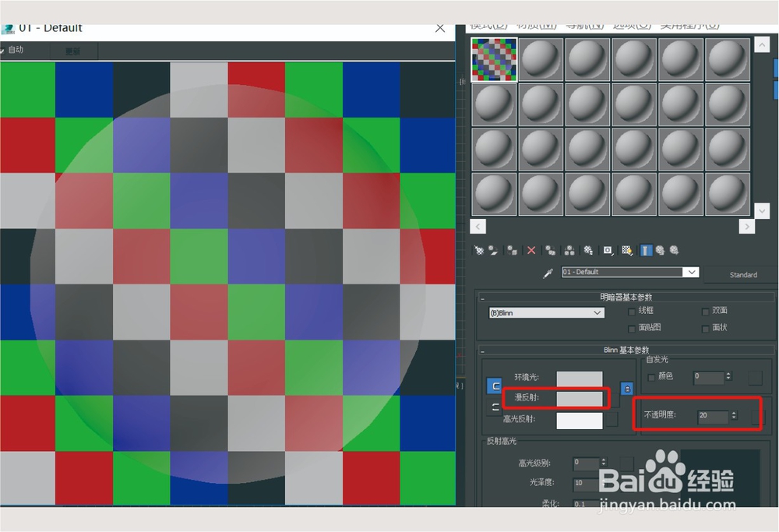The height and width of the screenshot is (532, 779).
Task: Open the 环境光 color swatch
Action: click(580, 378)
